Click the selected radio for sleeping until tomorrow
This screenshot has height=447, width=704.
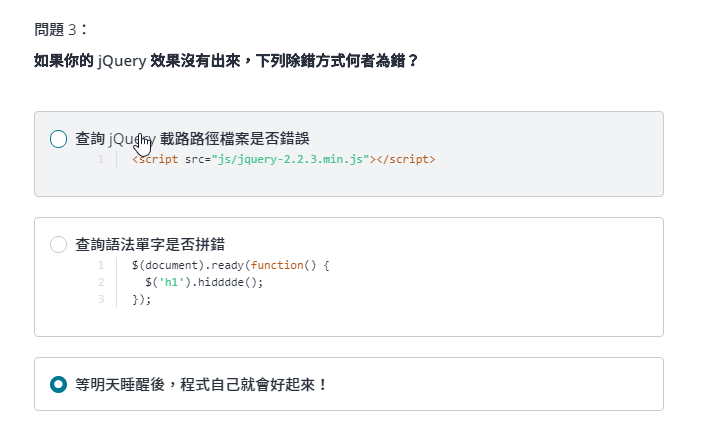click(58, 384)
